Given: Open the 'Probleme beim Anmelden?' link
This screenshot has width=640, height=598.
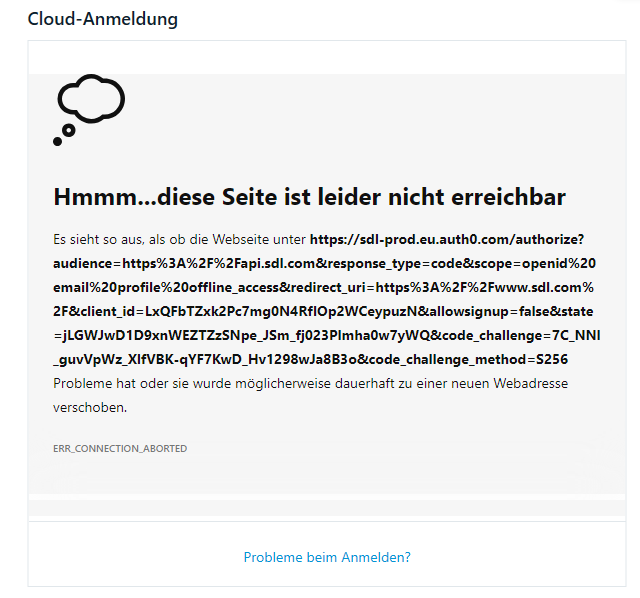Looking at the screenshot, I should tap(327, 557).
